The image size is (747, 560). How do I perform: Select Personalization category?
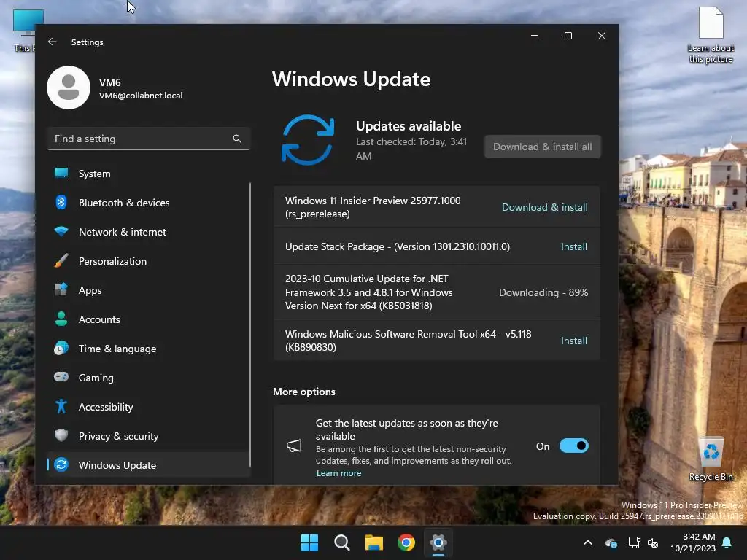coord(149,261)
